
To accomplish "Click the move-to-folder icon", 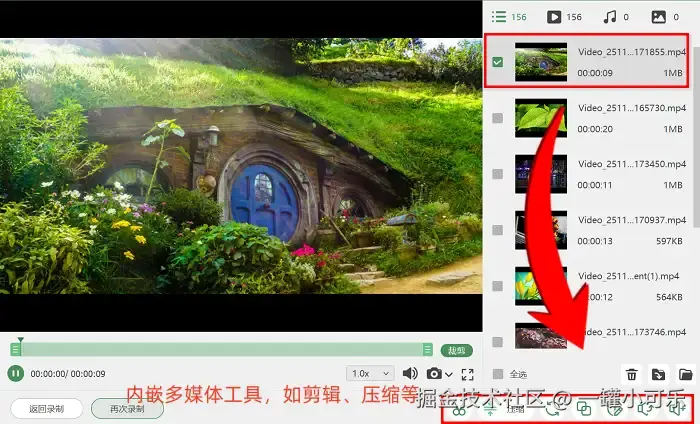I will 658,374.
